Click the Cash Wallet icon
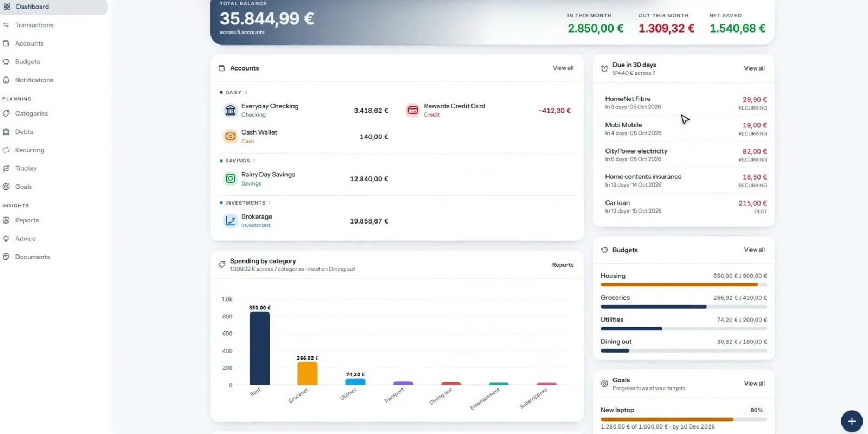The image size is (868, 434). pyautogui.click(x=231, y=136)
